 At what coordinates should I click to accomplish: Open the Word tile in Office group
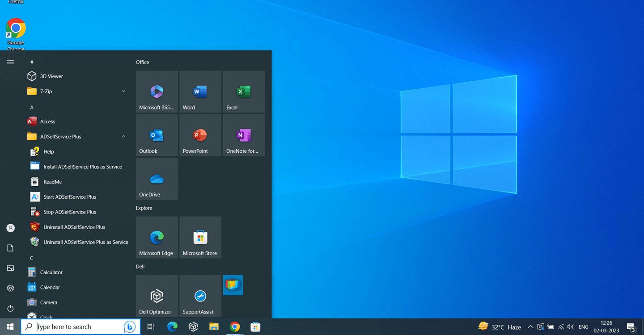point(200,92)
